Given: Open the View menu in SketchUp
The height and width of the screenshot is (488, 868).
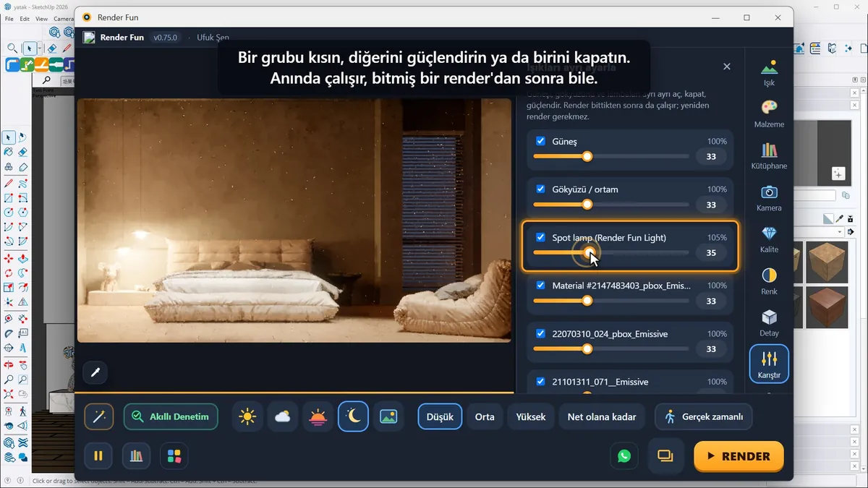Looking at the screenshot, I should click(x=41, y=19).
